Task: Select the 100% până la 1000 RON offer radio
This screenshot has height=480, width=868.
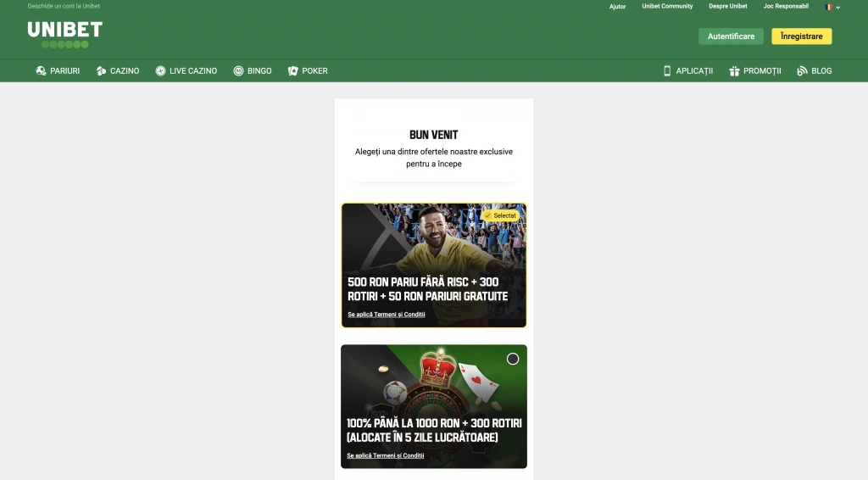Action: pyautogui.click(x=513, y=359)
